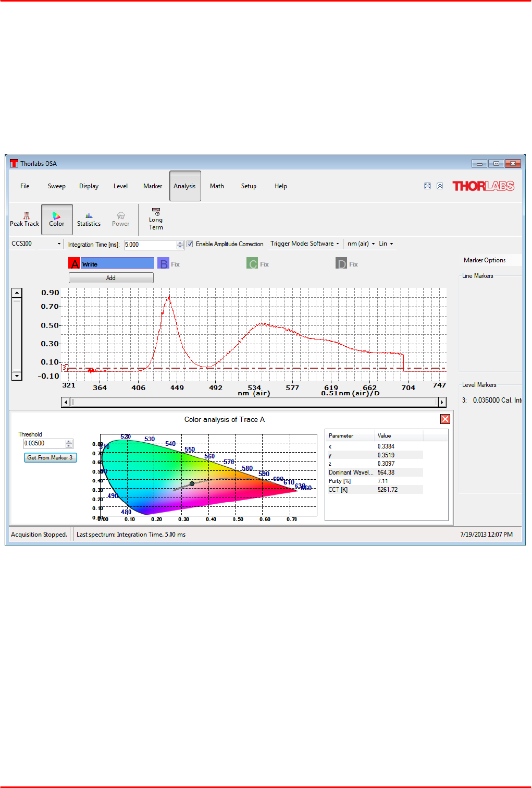This screenshot has width=532, height=788.
Task: Click the Add trace button
Action: (x=111, y=278)
